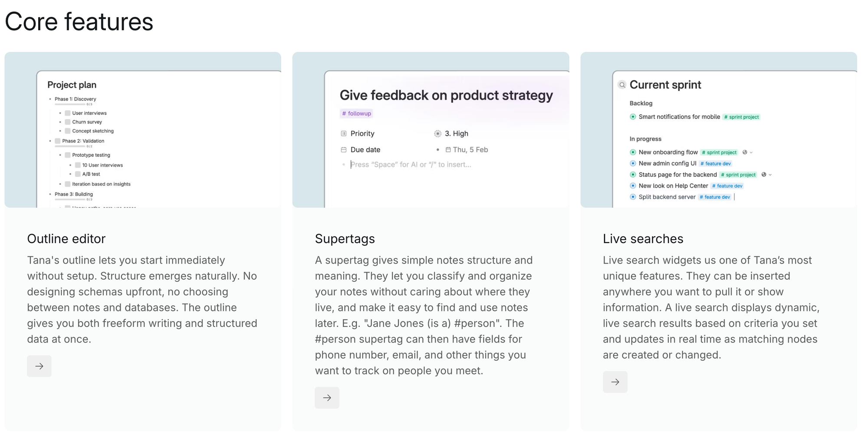
Task: Tick the Prototype testing checkbox
Action: coord(68,155)
